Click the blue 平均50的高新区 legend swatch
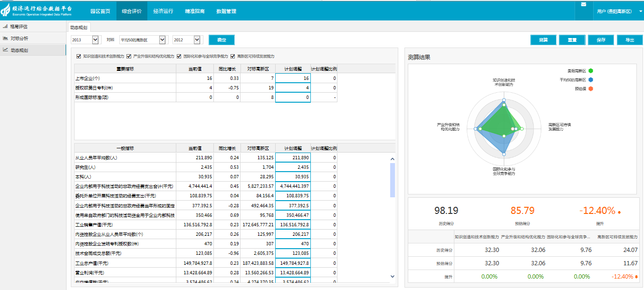 click(591, 80)
